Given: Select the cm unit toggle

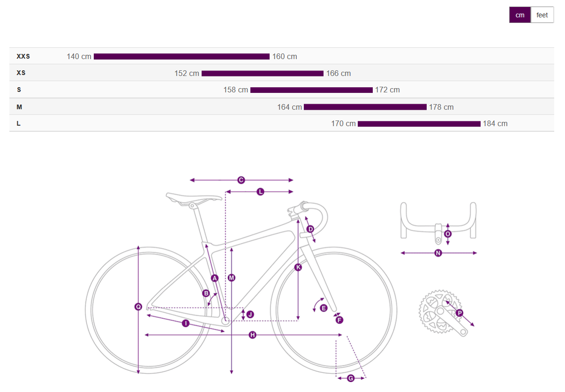Looking at the screenshot, I should pos(520,15).
